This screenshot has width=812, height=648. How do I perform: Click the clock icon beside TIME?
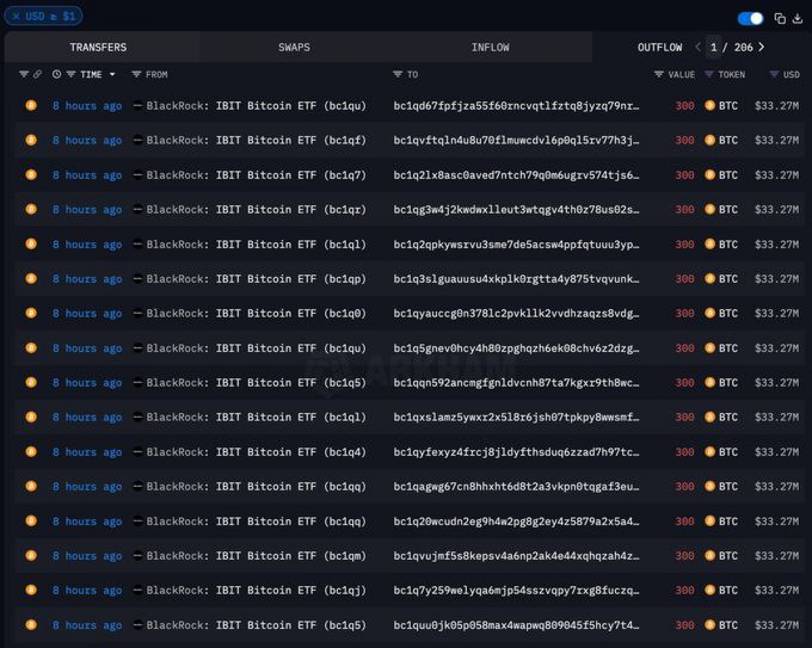point(57,74)
